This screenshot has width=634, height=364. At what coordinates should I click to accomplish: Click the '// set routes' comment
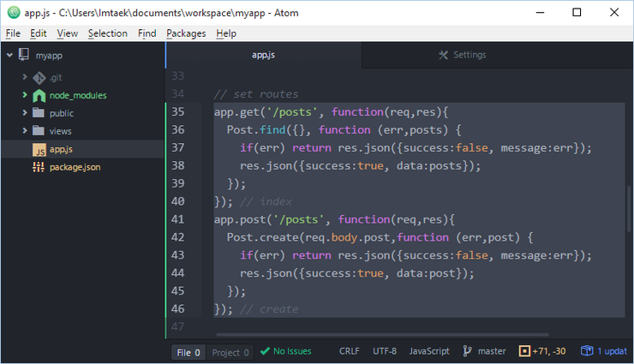click(256, 94)
